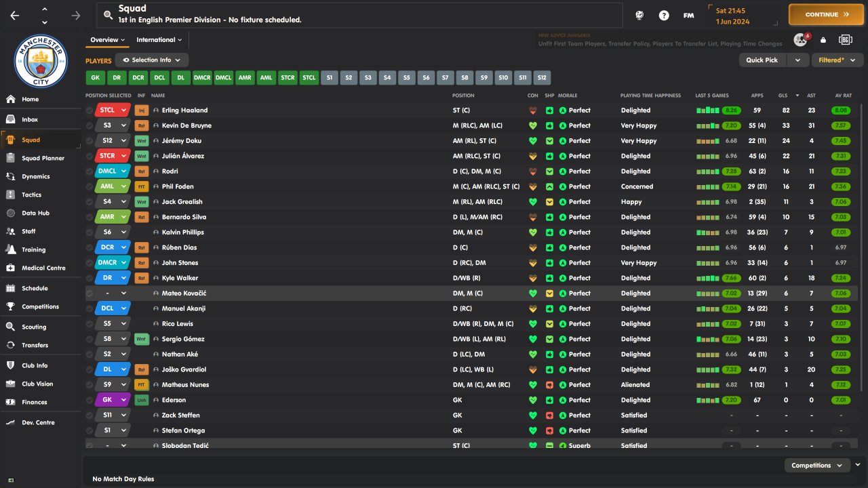Select the S12 substitute slot
868x488 pixels.
(x=542, y=78)
